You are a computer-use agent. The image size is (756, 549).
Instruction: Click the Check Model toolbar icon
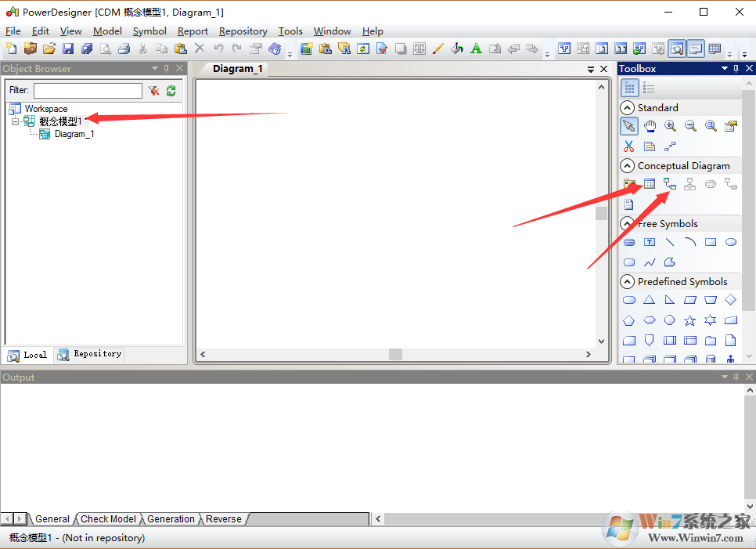(x=382, y=49)
